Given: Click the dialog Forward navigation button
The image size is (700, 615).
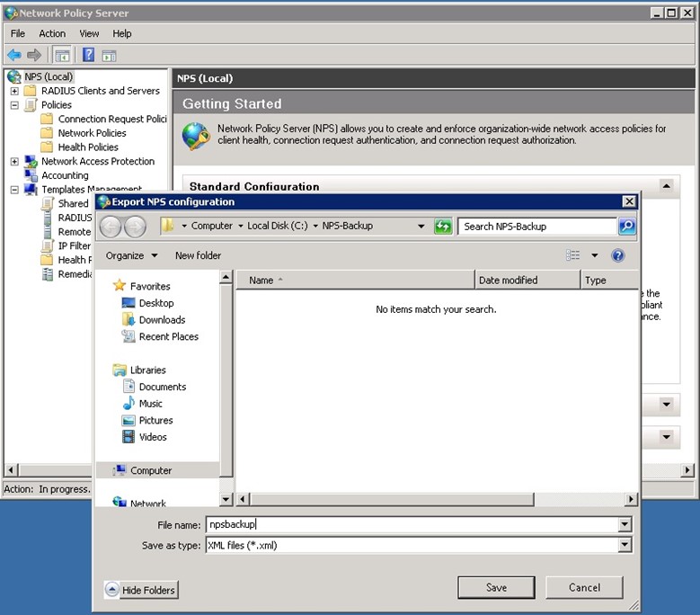Looking at the screenshot, I should tap(135, 227).
